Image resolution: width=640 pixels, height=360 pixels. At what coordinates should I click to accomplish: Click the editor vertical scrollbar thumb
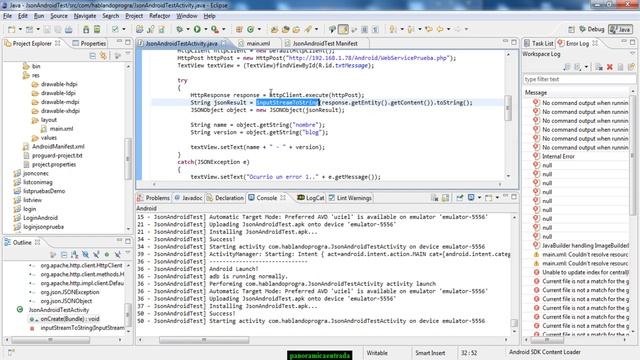tap(508, 108)
